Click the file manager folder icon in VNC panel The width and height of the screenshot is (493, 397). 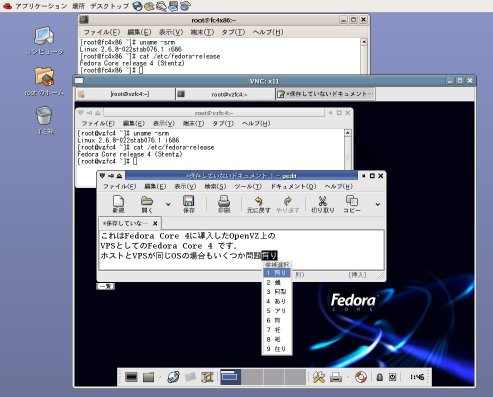[x=149, y=377]
